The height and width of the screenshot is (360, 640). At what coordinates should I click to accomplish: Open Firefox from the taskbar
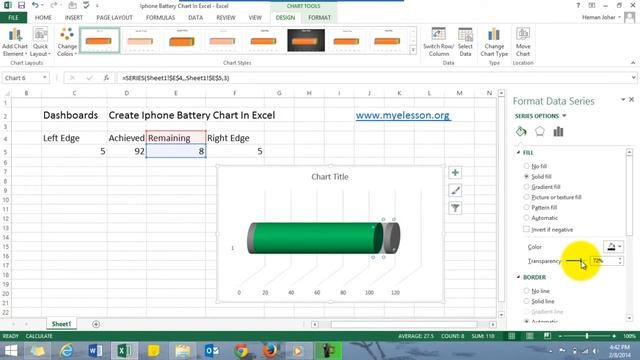click(270, 351)
